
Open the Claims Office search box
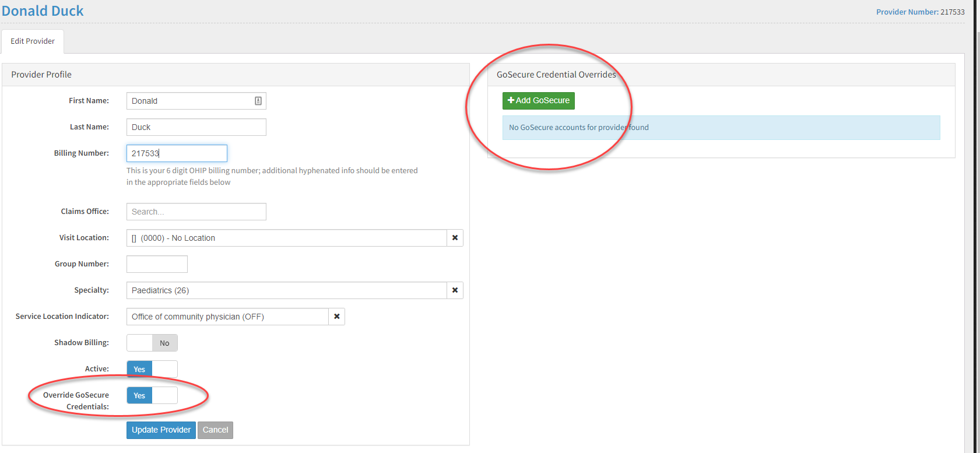[196, 212]
